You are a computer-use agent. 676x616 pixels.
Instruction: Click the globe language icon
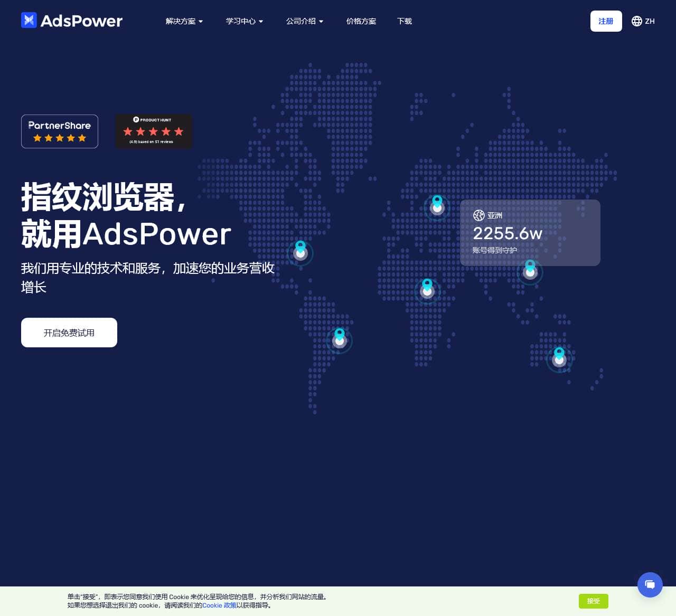(637, 21)
